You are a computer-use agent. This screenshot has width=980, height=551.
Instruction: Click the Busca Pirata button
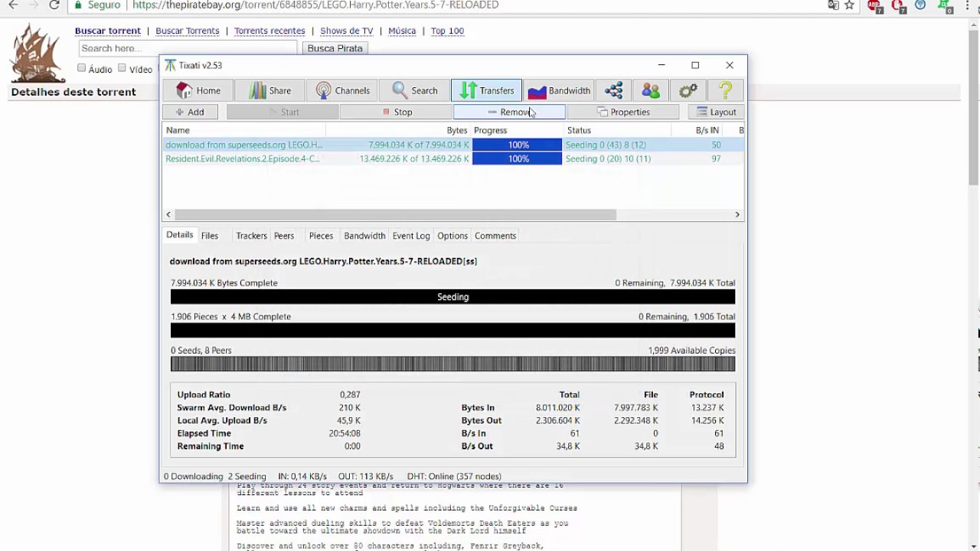335,48
